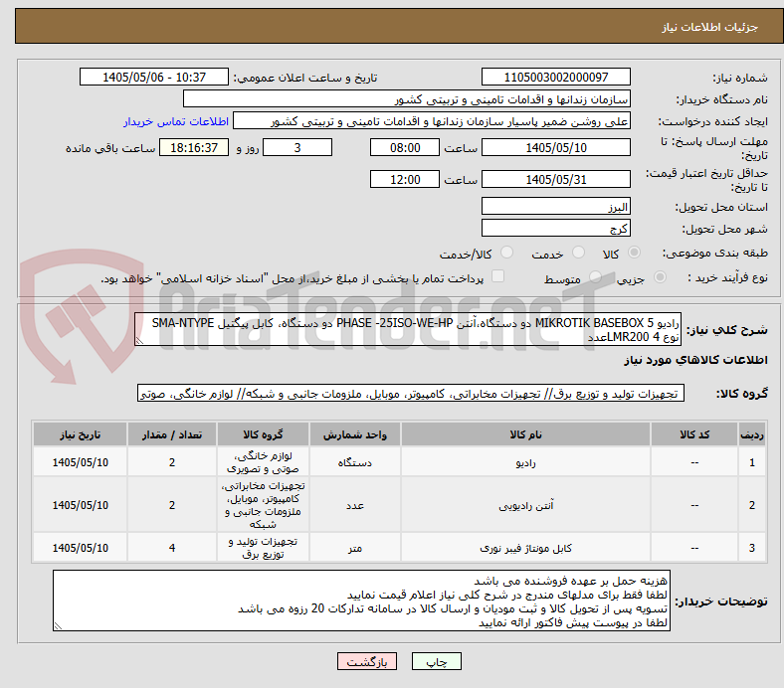Click the remaining time 18:16:37 field
Screen dimensions: 784x688
[194, 147]
